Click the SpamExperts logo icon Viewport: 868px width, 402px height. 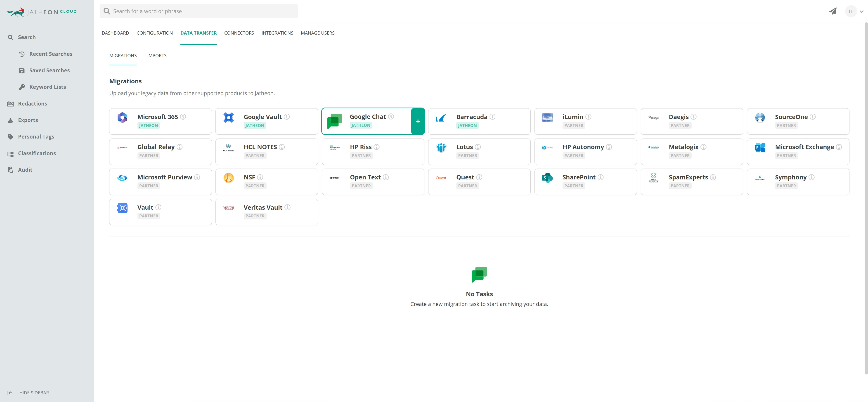click(654, 178)
